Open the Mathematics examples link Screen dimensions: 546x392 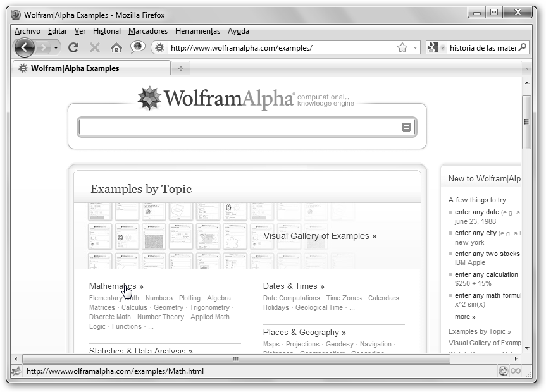[x=116, y=286]
